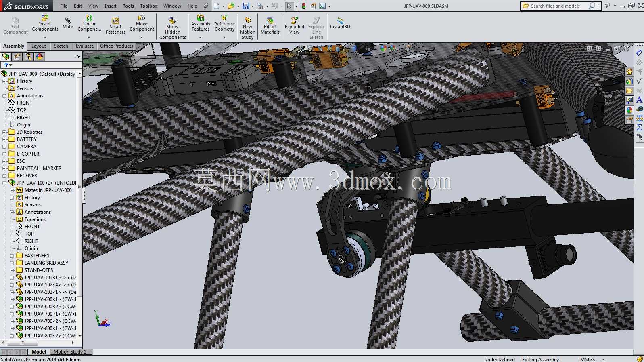644x362 pixels.
Task: Open the Toolbox menu
Action: (x=148, y=6)
